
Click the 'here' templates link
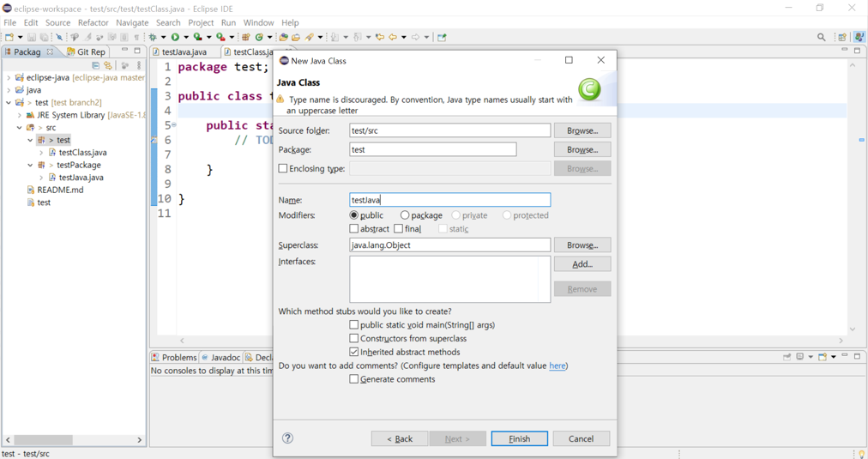coord(557,365)
